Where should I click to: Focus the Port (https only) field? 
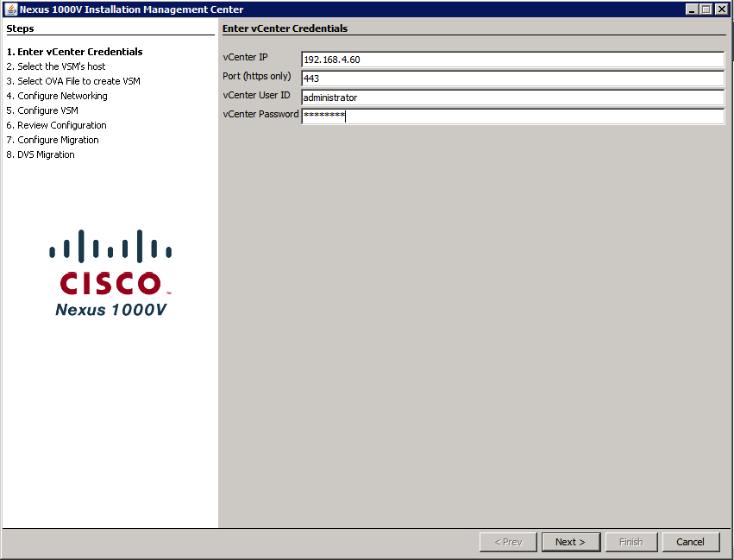[x=513, y=79]
